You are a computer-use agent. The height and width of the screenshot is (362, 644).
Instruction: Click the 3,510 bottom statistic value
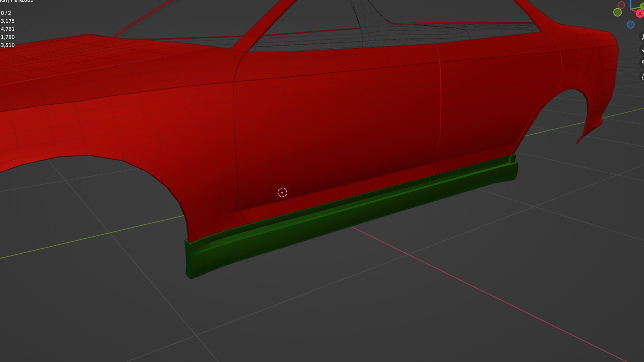[8, 45]
